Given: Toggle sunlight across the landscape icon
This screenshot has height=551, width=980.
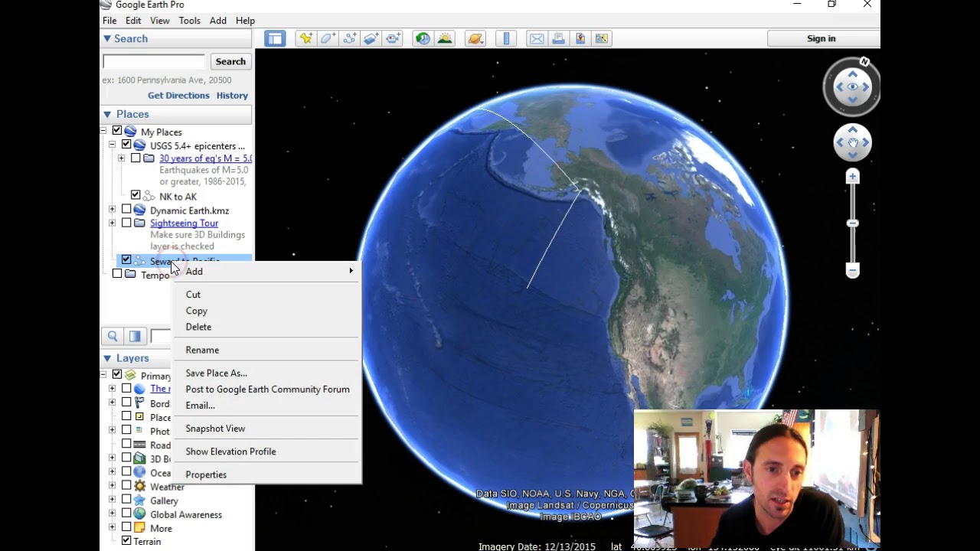Looking at the screenshot, I should [x=445, y=38].
